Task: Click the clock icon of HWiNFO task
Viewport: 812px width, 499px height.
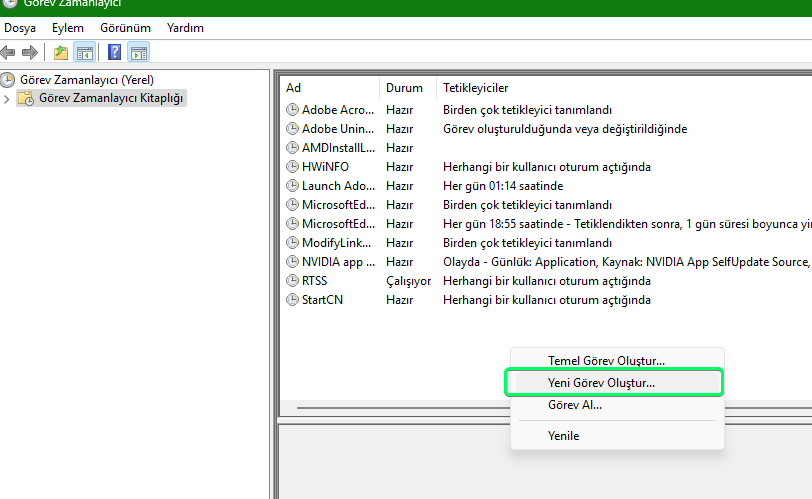Action: 293,167
